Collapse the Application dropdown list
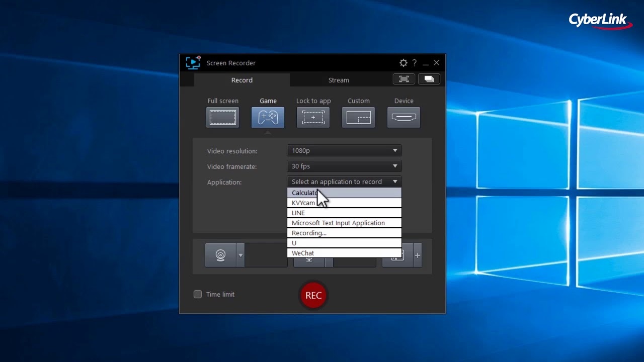 point(344,182)
